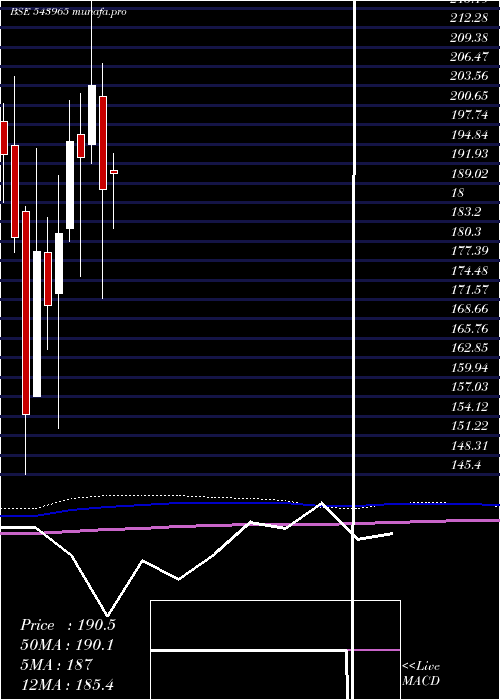500x700 pixels.
Task: Click the 148.31 price level label
Action: pos(469,446)
